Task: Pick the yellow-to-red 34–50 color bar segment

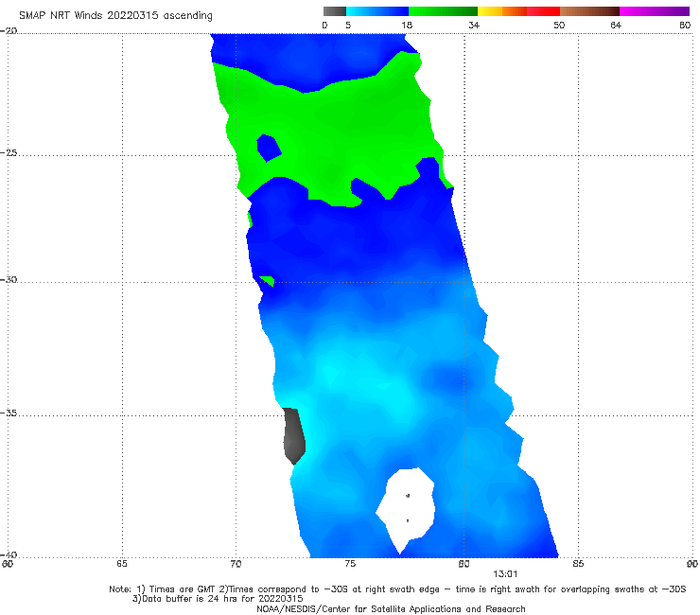Action: [518, 11]
